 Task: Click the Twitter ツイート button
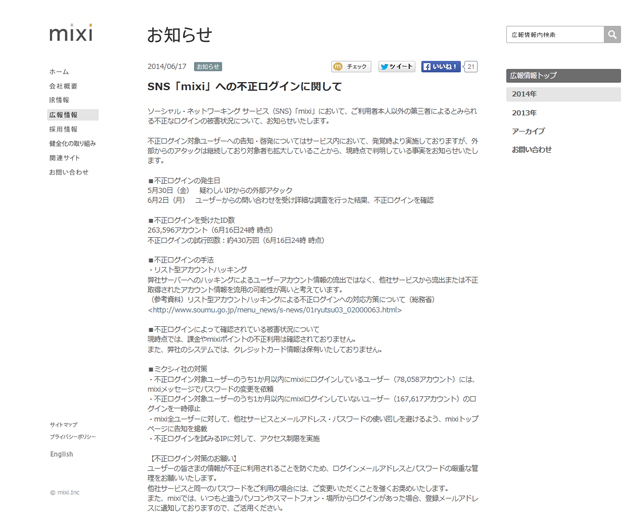point(397,67)
